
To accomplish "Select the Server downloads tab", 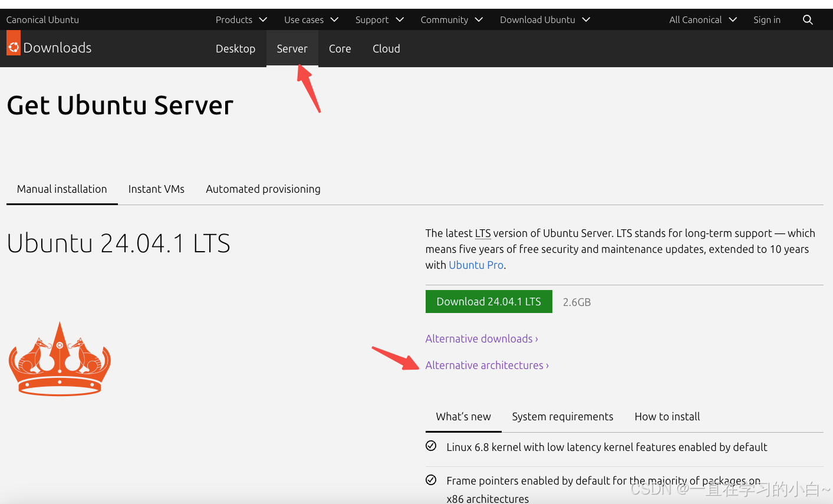I will click(292, 48).
